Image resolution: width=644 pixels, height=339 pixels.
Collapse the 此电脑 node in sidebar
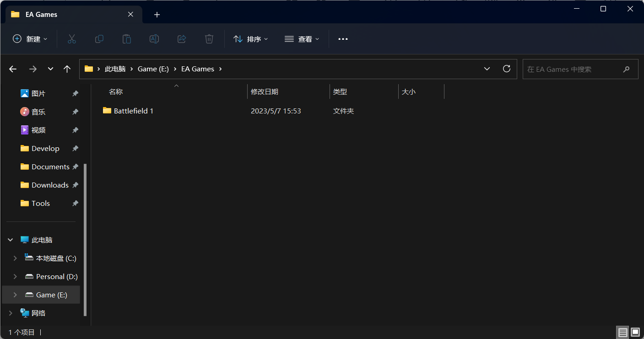point(10,239)
